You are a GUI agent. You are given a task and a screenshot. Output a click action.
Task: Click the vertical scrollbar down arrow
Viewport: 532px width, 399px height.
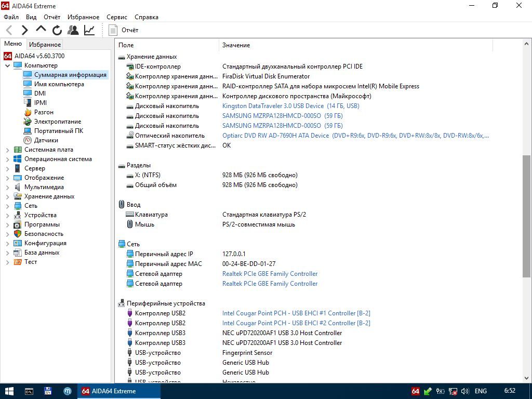527,378
